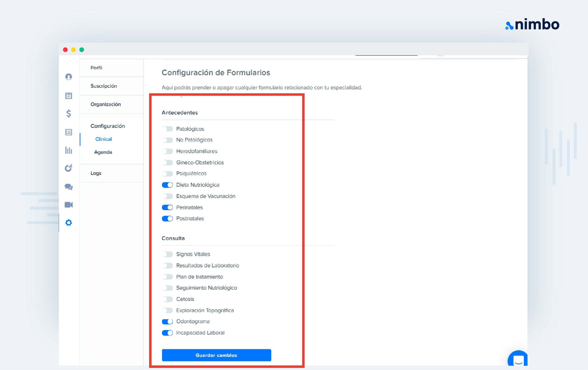Viewport: 588px width, 370px height.
Task: Click the Guardar cambios button
Action: point(216,355)
